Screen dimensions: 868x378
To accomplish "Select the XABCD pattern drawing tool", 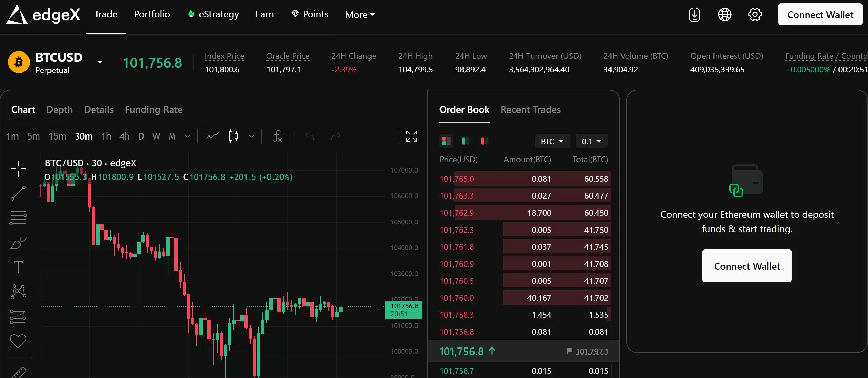I will (x=18, y=291).
